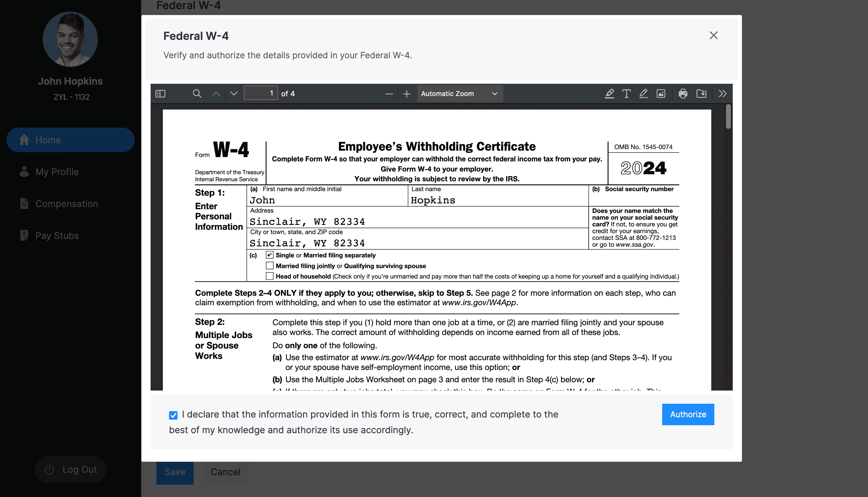Click the download/save icon in toolbar
The image size is (868, 497).
pyautogui.click(x=702, y=93)
